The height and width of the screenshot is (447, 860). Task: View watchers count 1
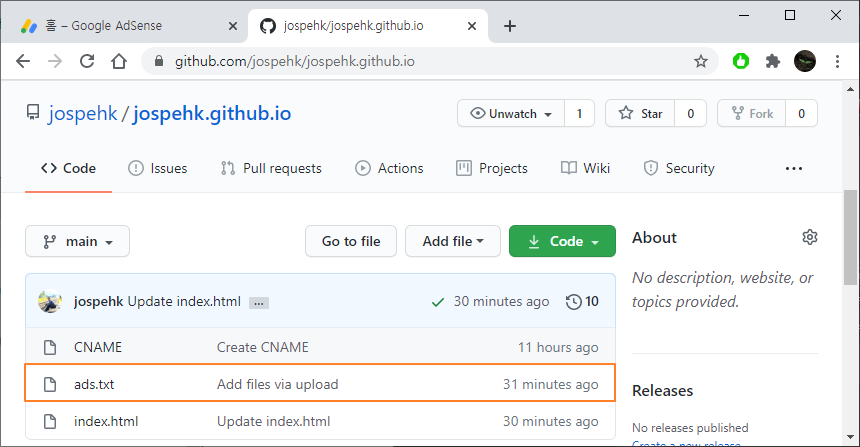[579, 114]
